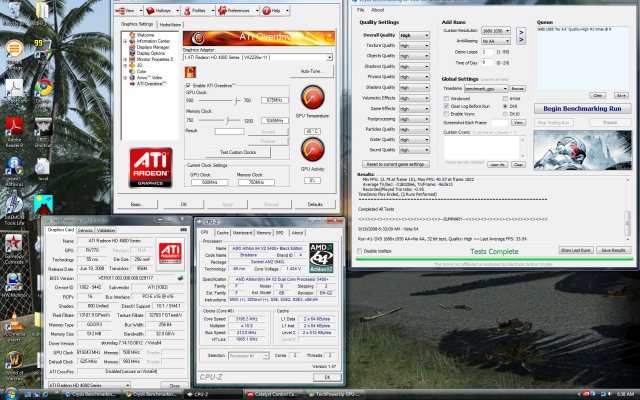Screen dimensions: 640x400
Task: Check the Windowed option
Action: (446, 98)
